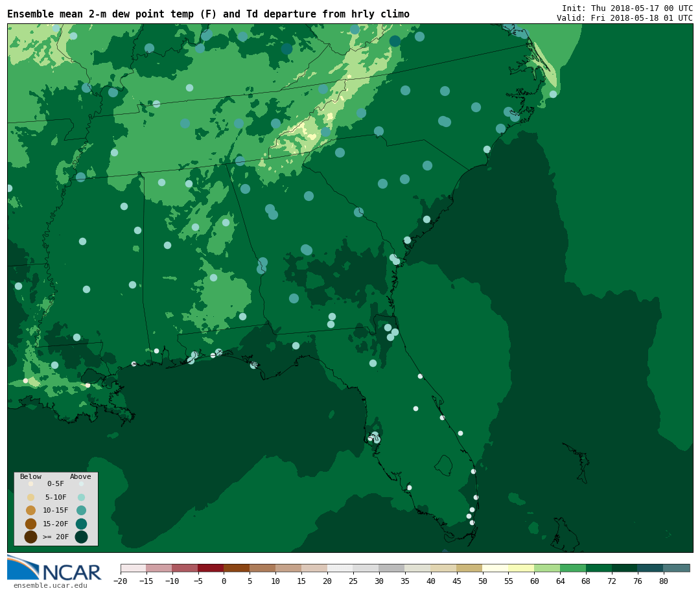Click the '80' colorbar tick label
Screen dimensions: 700x593
664,581
